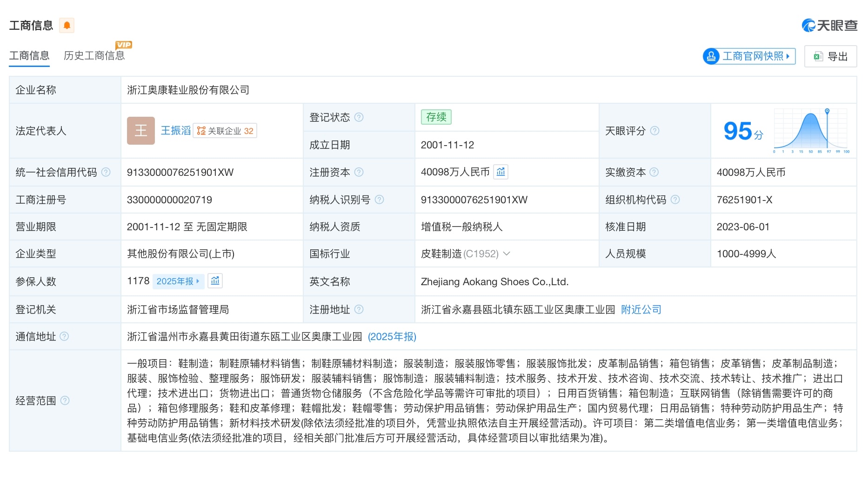Image resolution: width=868 pixels, height=481 pixels.
Task: Open chart icon next to 参保人数
Action: click(215, 281)
